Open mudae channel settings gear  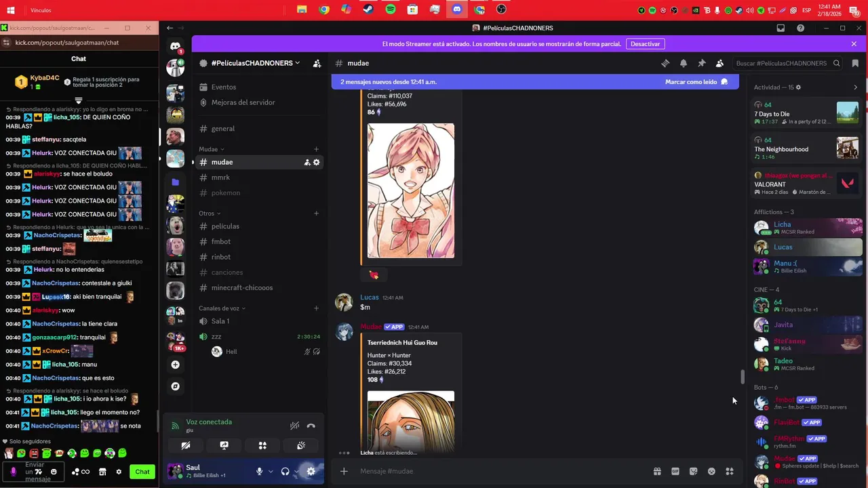point(316,162)
